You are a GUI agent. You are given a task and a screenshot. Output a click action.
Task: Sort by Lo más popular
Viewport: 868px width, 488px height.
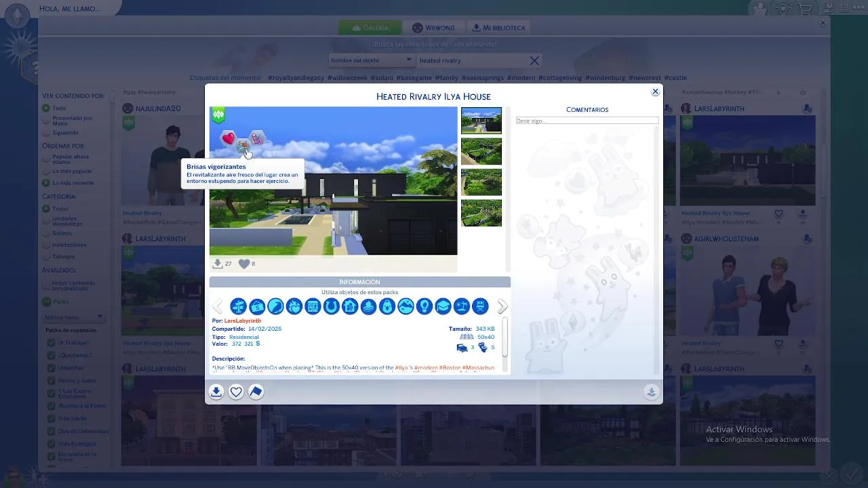tap(46, 171)
